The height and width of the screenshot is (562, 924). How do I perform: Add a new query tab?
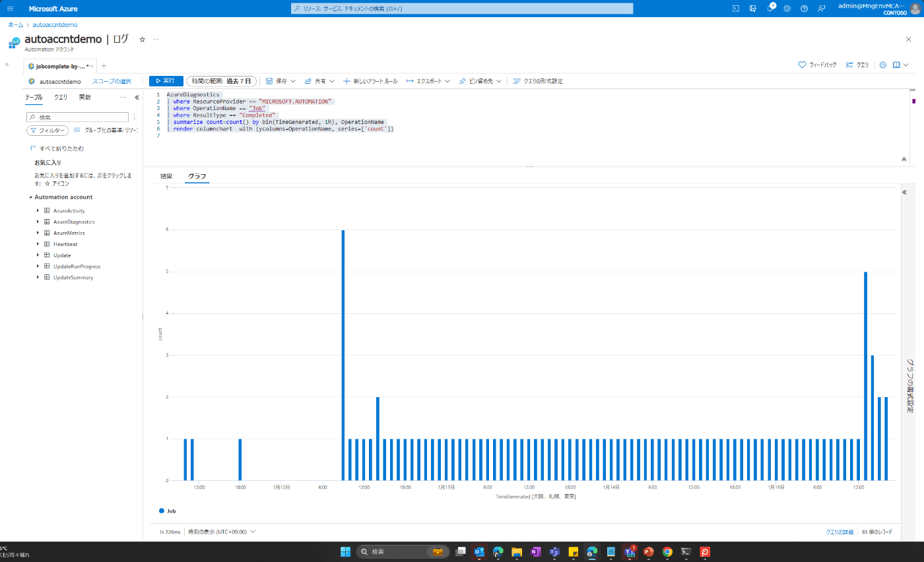pyautogui.click(x=104, y=66)
